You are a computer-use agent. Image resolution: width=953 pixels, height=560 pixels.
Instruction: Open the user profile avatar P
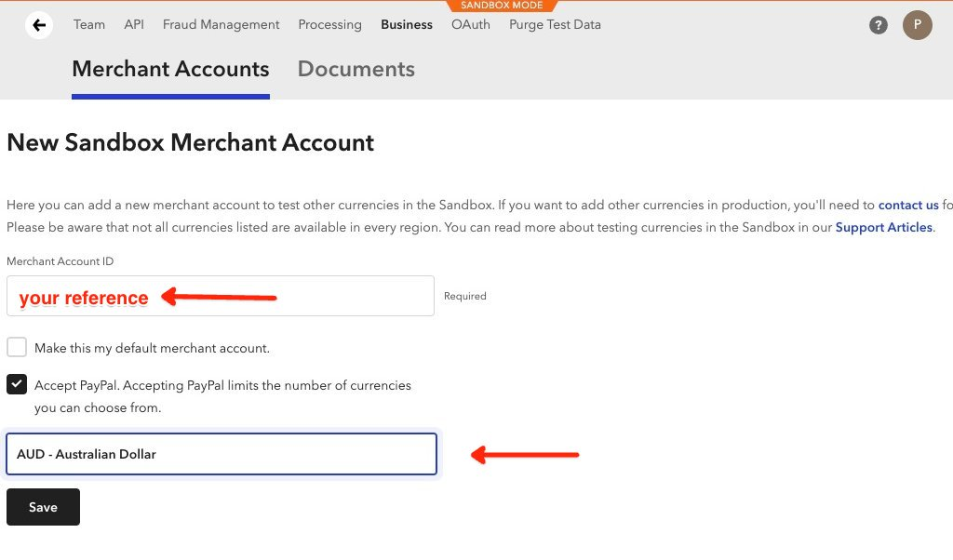click(917, 25)
